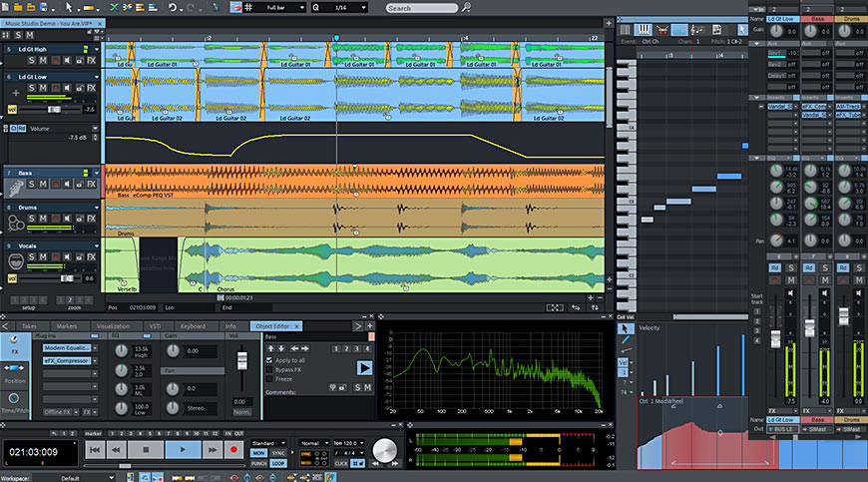868x482 pixels.
Task: Click the save project floppy disk icon
Action: (43, 7)
